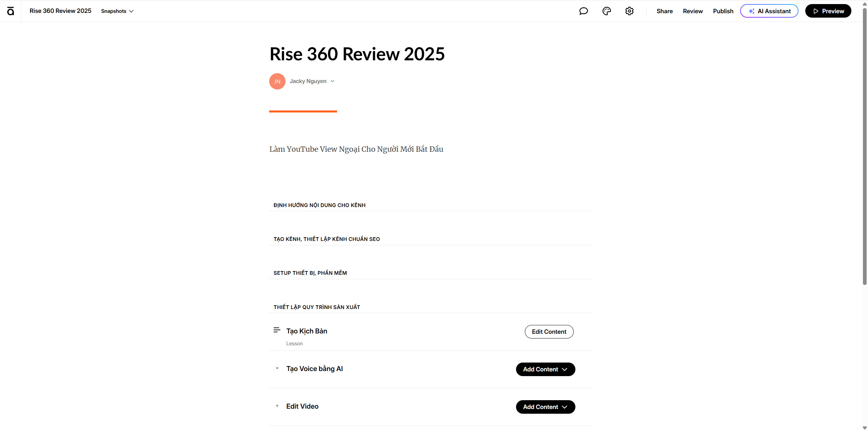
Task: Expand the Jacky Nguyen author dropdown
Action: (332, 81)
